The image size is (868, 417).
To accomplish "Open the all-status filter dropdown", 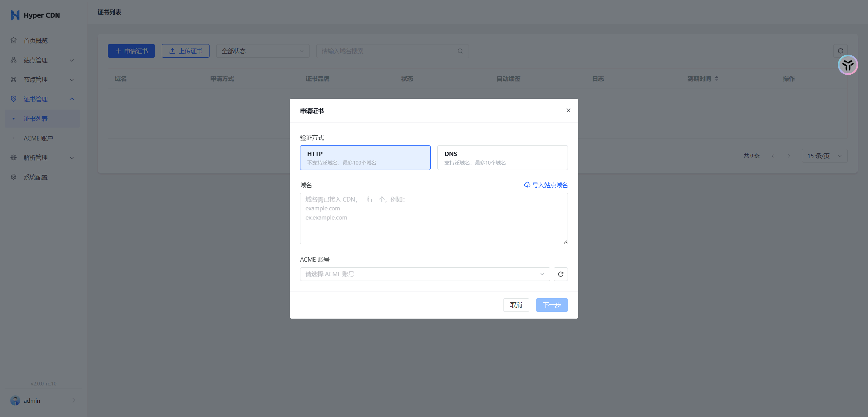I will pos(262,51).
